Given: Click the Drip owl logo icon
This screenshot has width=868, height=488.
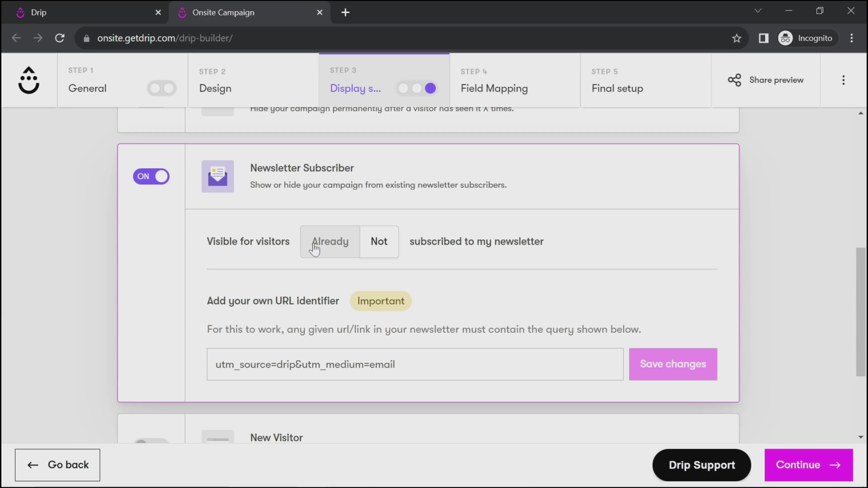Looking at the screenshot, I should (x=28, y=79).
